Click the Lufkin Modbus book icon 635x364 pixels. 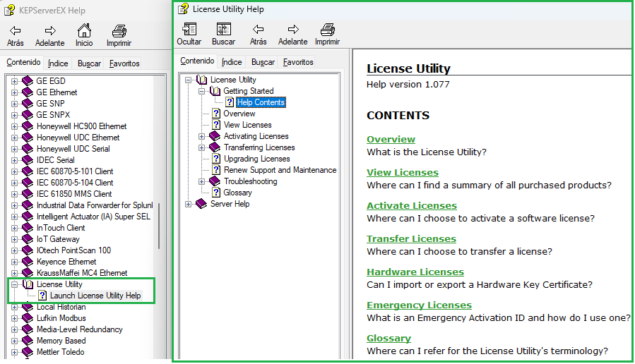(28, 318)
